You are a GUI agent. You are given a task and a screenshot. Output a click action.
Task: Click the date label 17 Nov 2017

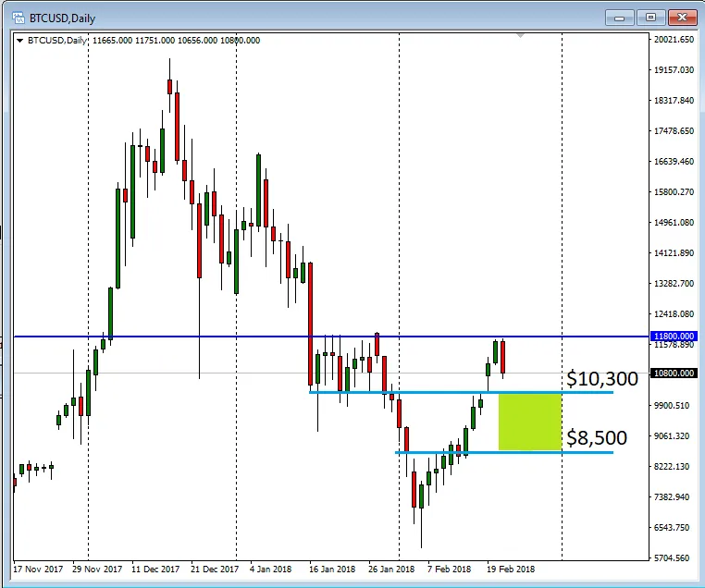tap(38, 570)
